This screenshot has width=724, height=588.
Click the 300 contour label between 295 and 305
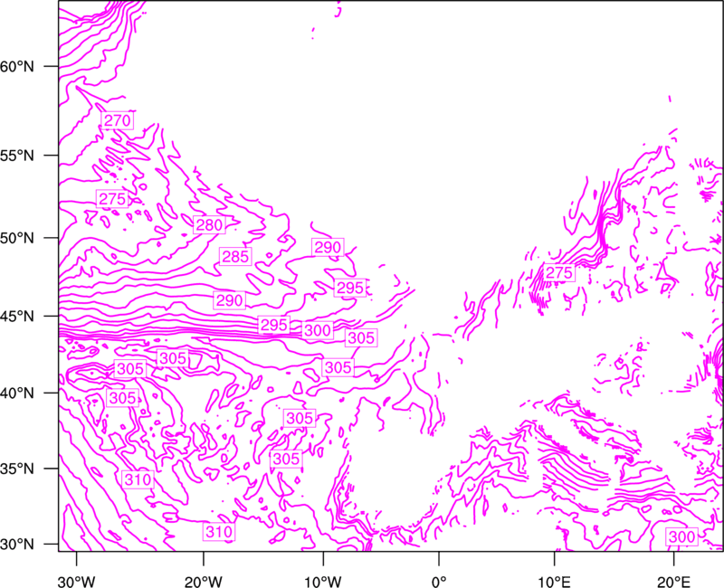[318, 330]
